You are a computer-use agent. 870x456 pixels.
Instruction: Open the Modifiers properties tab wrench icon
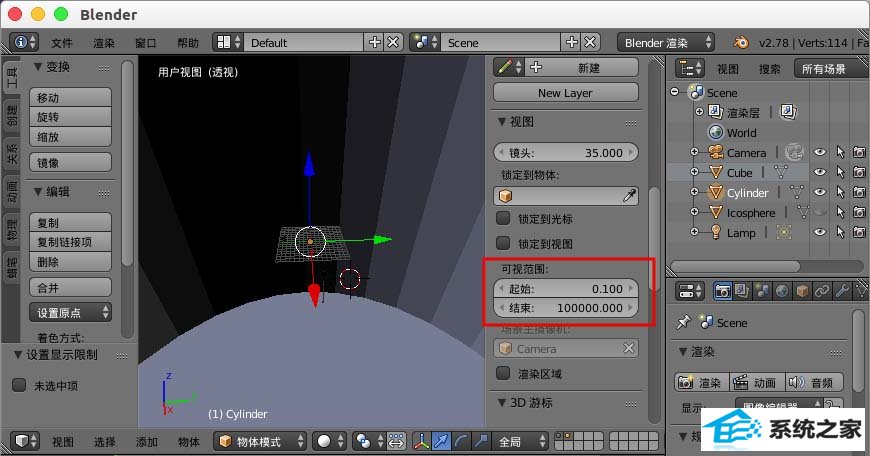pyautogui.click(x=842, y=291)
